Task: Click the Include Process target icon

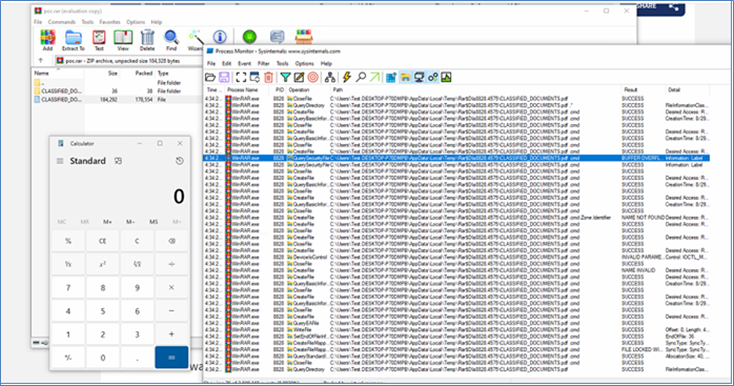Action: click(x=313, y=77)
